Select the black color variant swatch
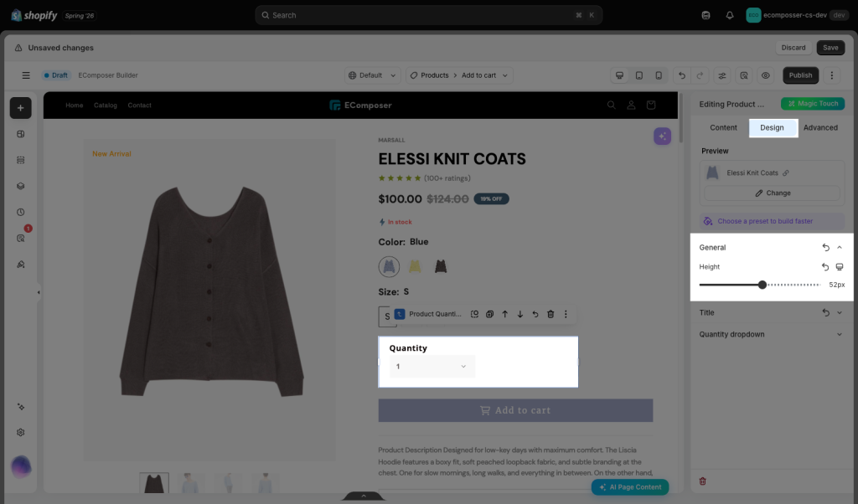The width and height of the screenshot is (858, 504). (441, 266)
